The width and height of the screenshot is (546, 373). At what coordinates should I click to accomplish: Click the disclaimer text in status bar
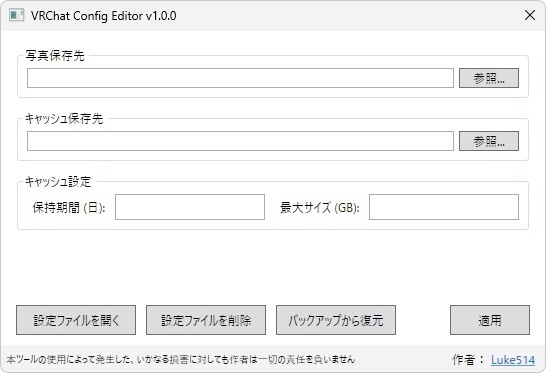tap(181, 359)
